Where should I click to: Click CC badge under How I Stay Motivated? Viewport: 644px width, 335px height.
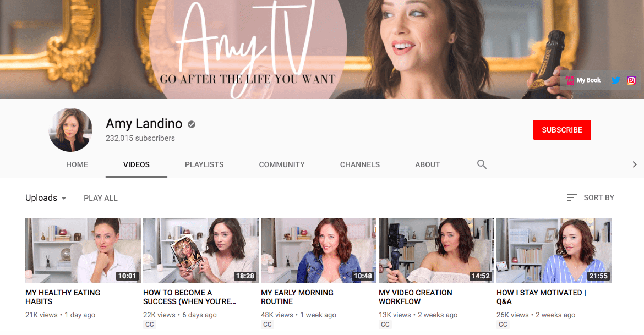pyautogui.click(x=503, y=325)
